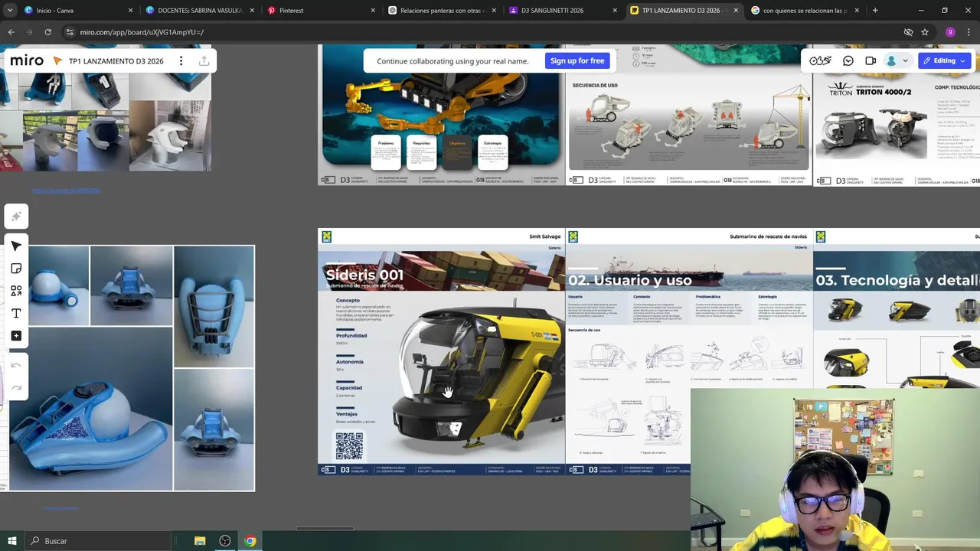Undo last board action

point(16,365)
